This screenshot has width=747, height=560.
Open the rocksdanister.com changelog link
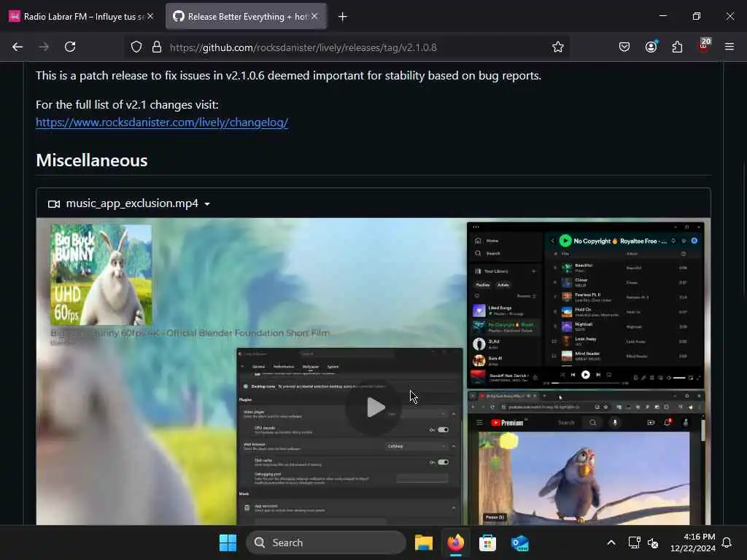click(162, 122)
